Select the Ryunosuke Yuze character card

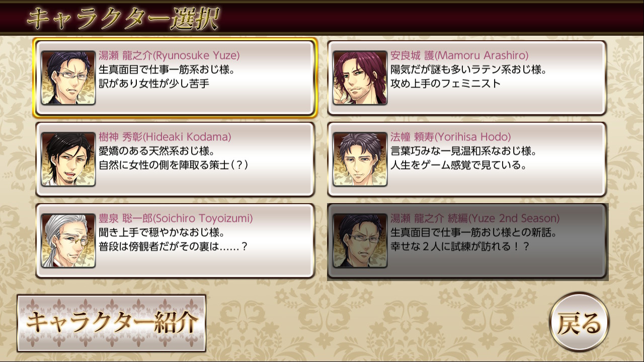pos(175,78)
